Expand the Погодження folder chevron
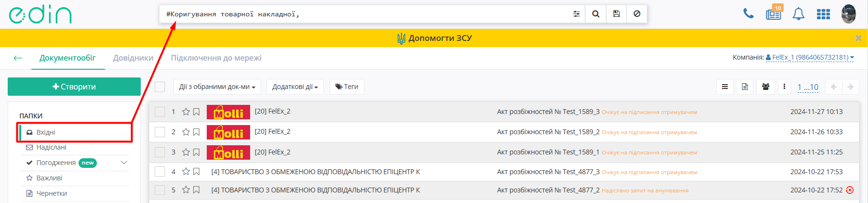868x203 pixels. tap(124, 163)
